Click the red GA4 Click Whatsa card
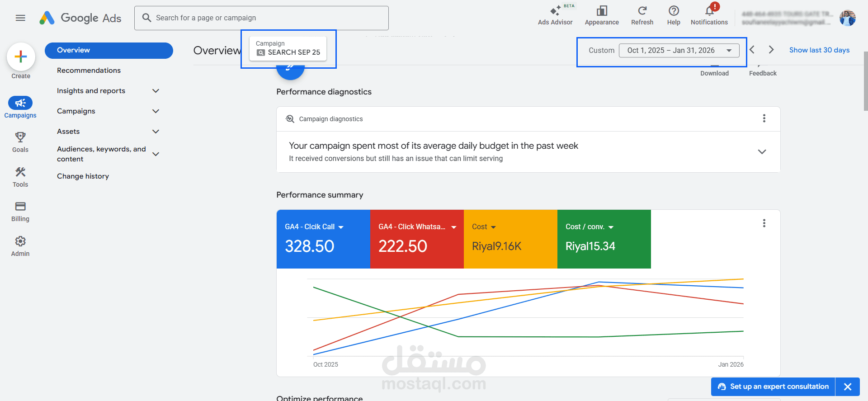 [x=417, y=239]
